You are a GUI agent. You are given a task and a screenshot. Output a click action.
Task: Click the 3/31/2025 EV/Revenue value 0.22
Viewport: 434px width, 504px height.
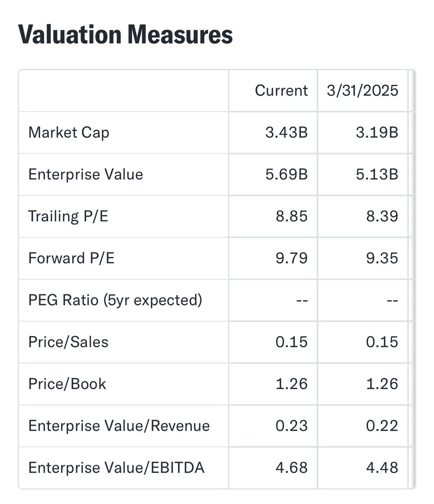(x=382, y=426)
